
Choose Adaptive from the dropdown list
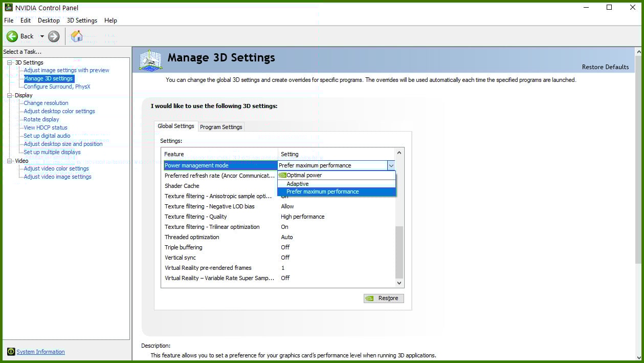point(337,184)
